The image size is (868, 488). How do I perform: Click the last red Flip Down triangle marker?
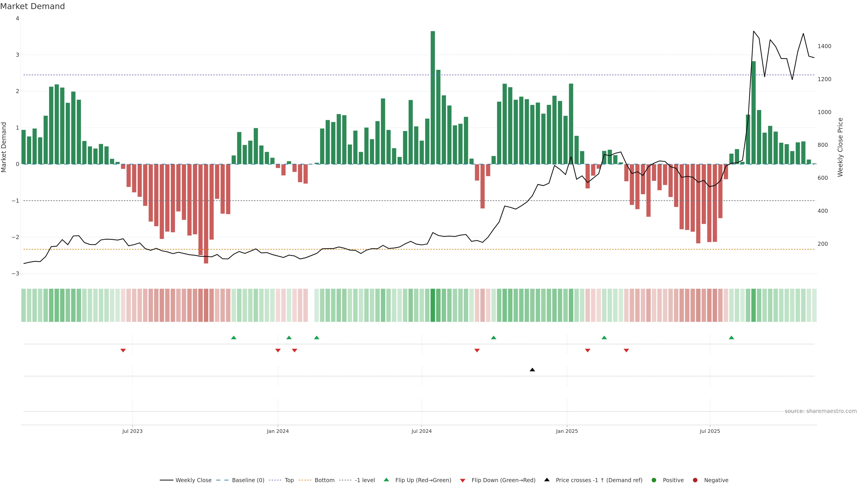point(626,351)
